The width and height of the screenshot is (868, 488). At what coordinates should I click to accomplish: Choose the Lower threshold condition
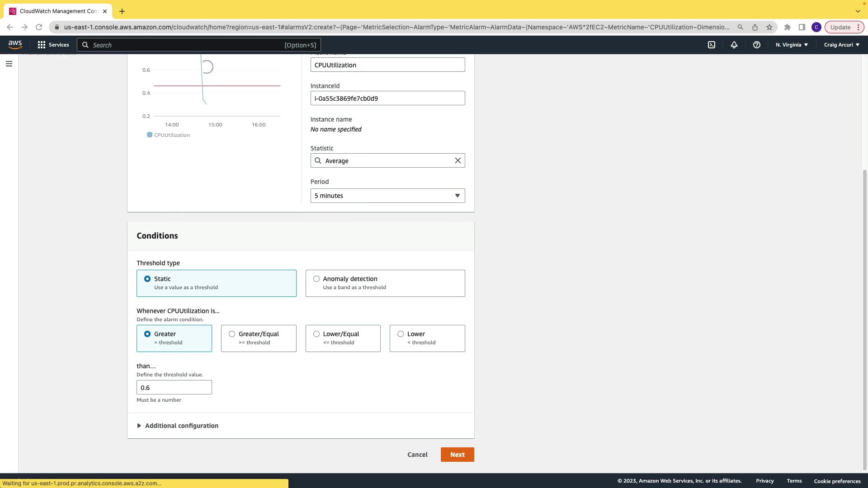coord(401,334)
